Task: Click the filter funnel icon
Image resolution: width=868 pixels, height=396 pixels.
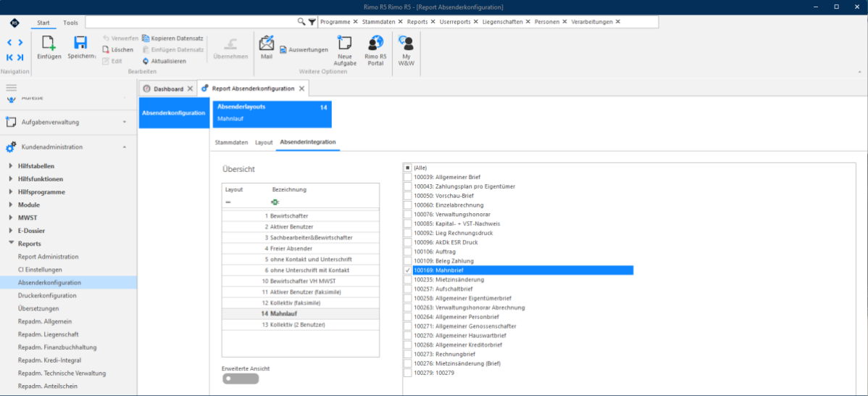Action: click(x=312, y=22)
